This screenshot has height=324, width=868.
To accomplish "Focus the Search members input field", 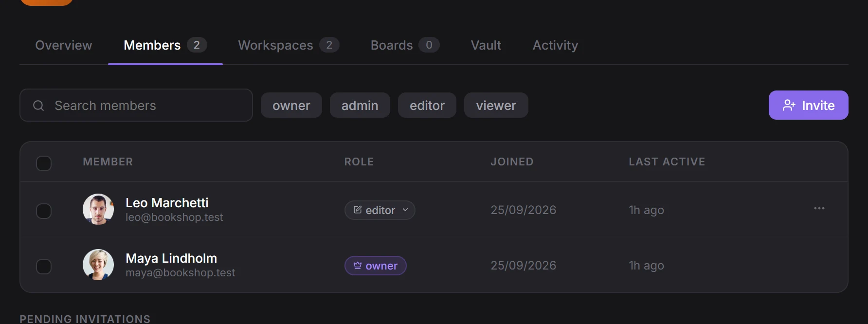I will (136, 105).
